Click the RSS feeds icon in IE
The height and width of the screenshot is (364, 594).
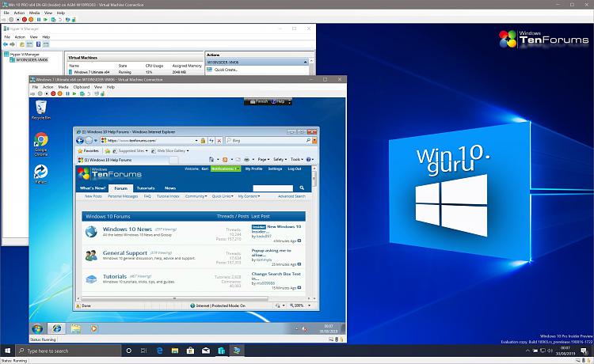pyautogui.click(x=225, y=159)
